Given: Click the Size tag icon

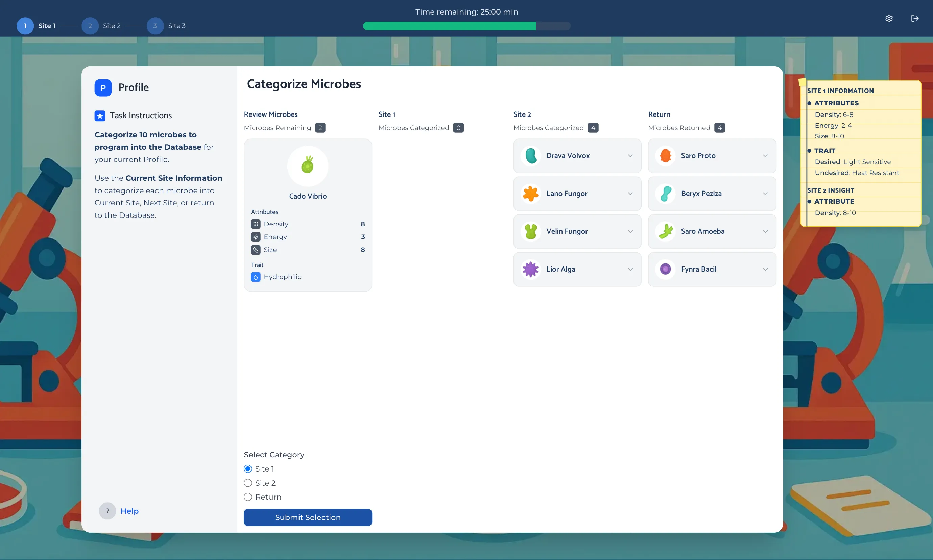Looking at the screenshot, I should click(256, 250).
